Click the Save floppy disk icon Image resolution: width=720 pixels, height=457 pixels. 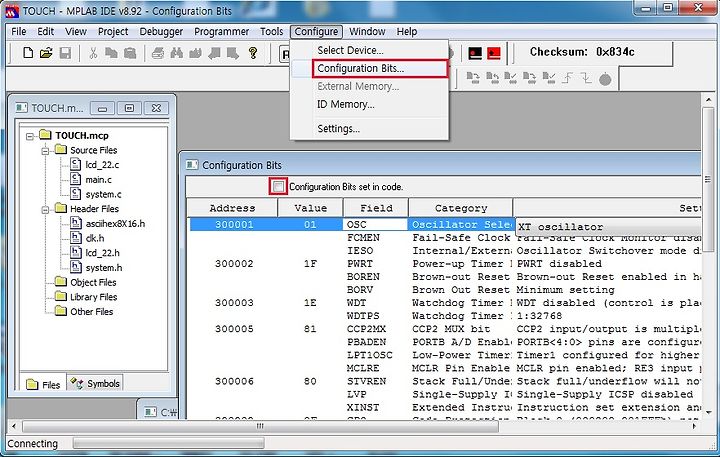pos(65,53)
